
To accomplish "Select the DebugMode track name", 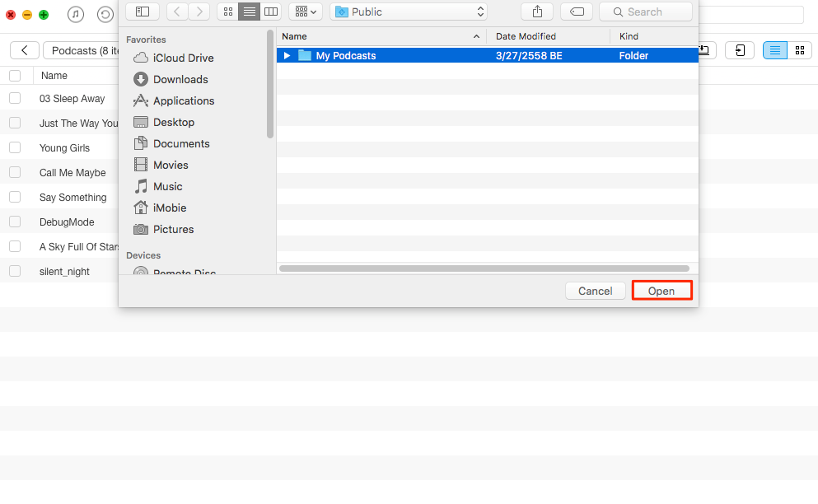I will click(x=67, y=222).
